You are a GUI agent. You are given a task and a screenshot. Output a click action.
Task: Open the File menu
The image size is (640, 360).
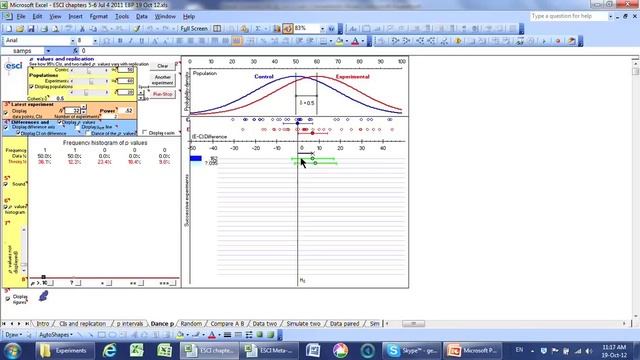point(20,17)
